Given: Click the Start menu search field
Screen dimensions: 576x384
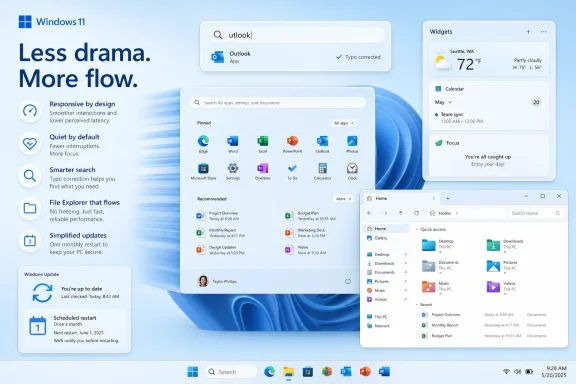Looking at the screenshot, I should tap(278, 103).
